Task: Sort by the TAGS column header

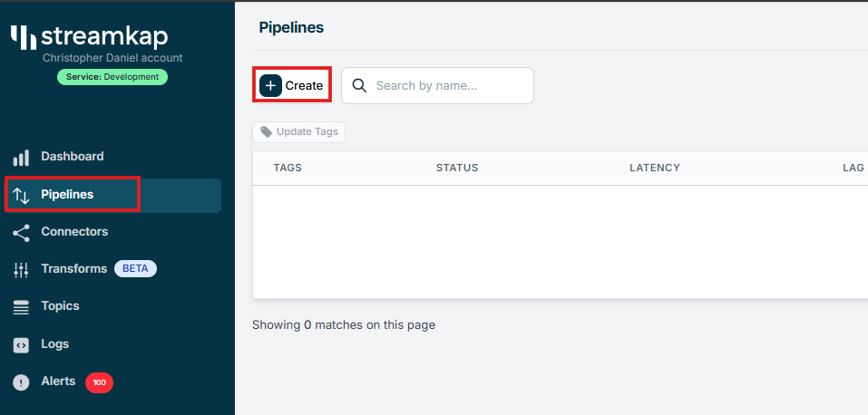Action: click(288, 168)
